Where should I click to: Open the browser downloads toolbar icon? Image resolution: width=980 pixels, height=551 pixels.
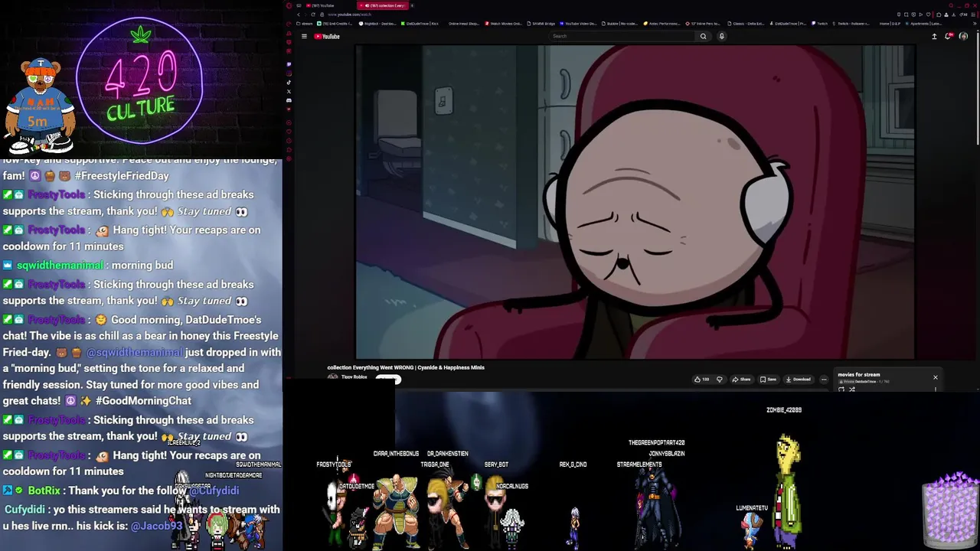(953, 15)
